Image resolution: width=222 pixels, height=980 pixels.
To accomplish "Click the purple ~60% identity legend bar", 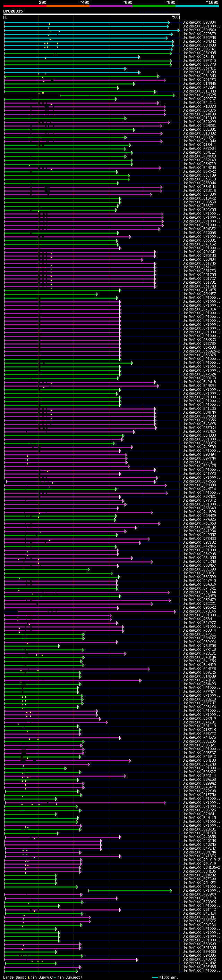I will point(111,6).
